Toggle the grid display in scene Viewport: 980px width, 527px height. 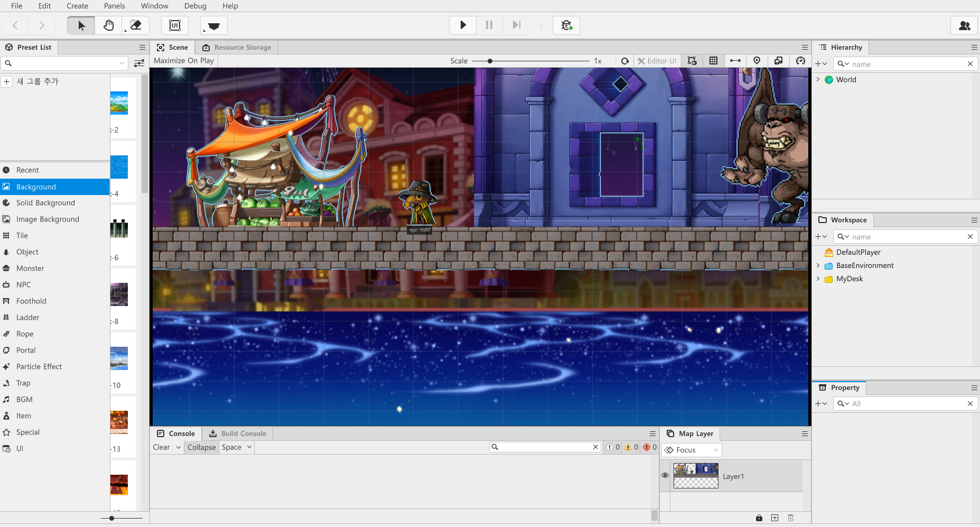(713, 61)
